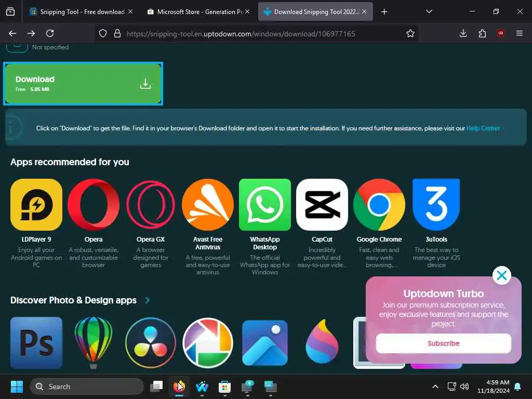Click the Subscribe button
The height and width of the screenshot is (399, 532).
tap(444, 343)
